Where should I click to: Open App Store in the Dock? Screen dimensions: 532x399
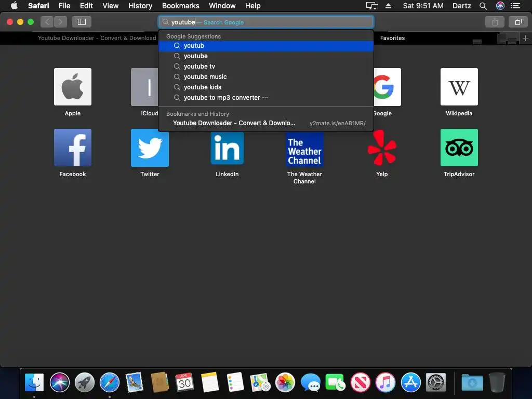pos(410,382)
